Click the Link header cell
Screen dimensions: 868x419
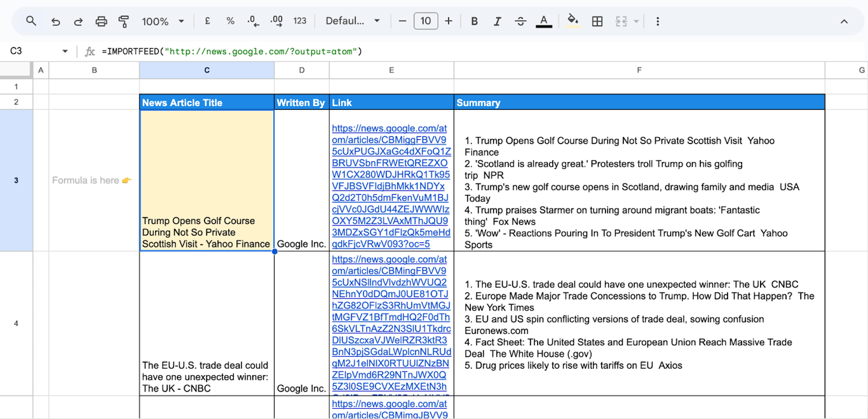(391, 102)
